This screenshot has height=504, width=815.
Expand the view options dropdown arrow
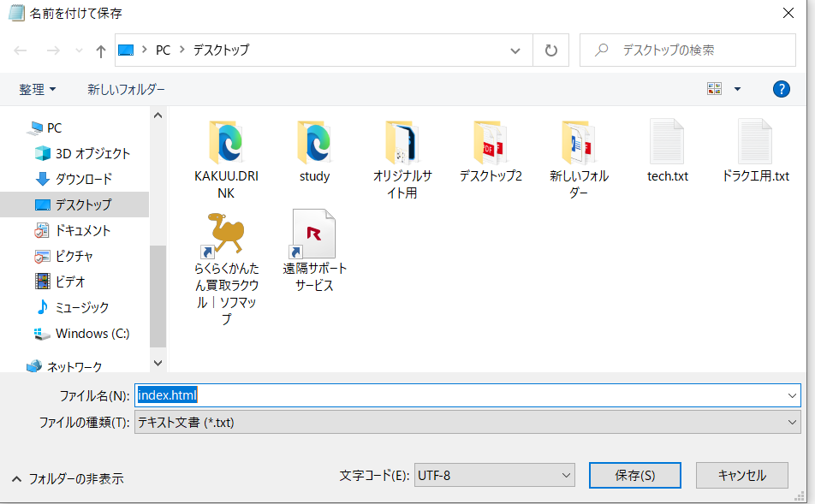[737, 89]
